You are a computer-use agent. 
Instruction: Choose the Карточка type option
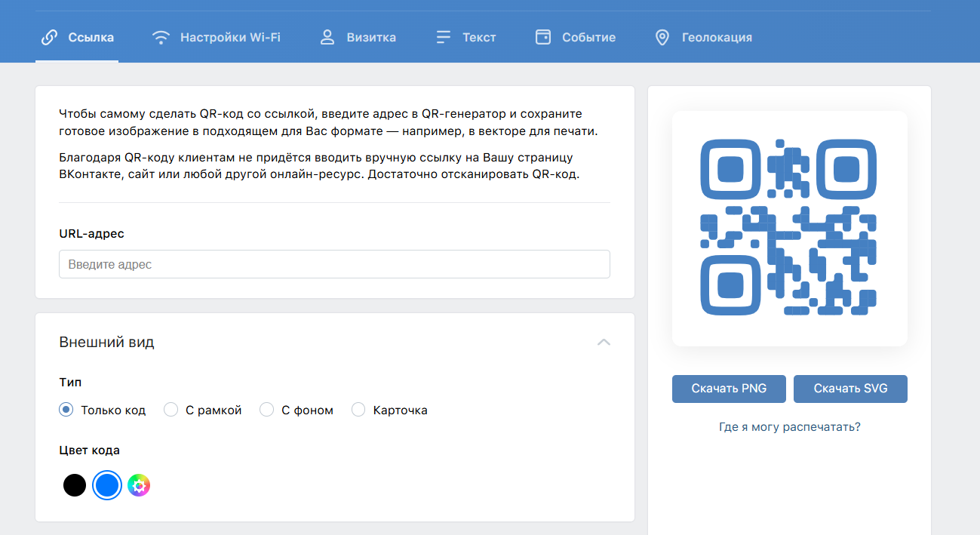click(x=358, y=410)
